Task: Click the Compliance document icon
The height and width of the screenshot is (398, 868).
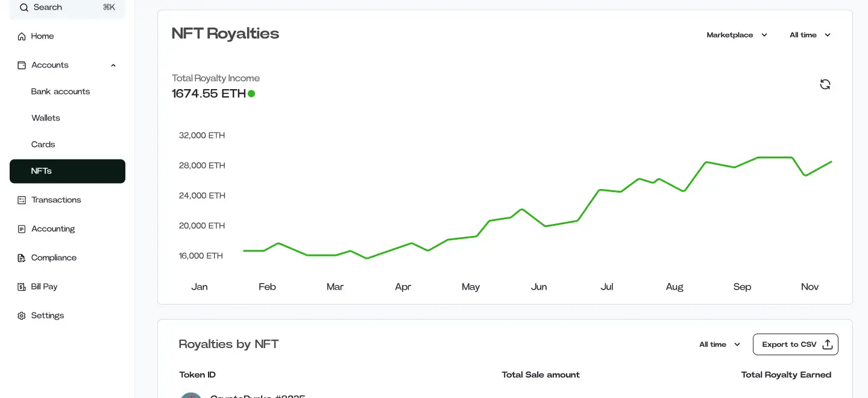Action: pos(22,258)
